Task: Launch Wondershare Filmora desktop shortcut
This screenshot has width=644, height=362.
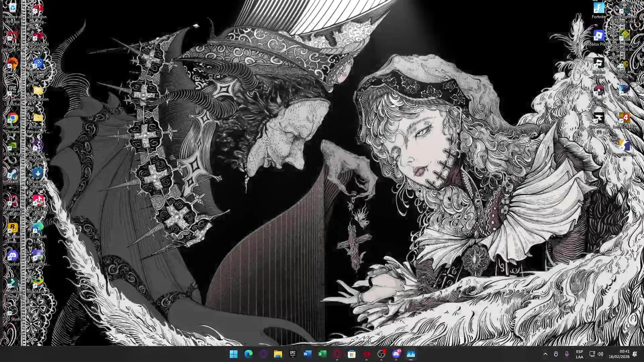Action: click(13, 289)
